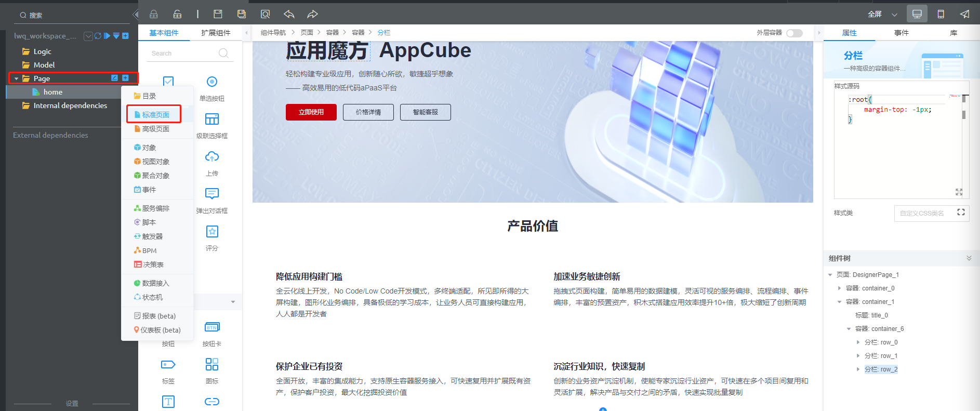Click the 价格详情 button on banner

click(x=368, y=112)
